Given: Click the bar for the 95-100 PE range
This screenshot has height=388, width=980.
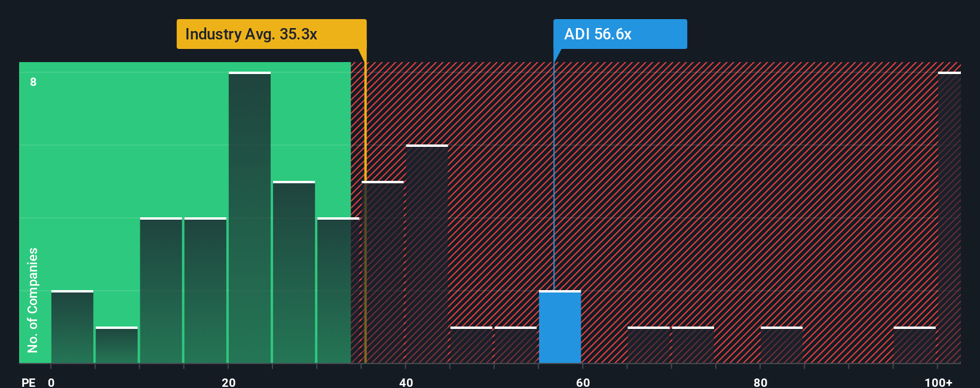Looking at the screenshot, I should (x=915, y=345).
